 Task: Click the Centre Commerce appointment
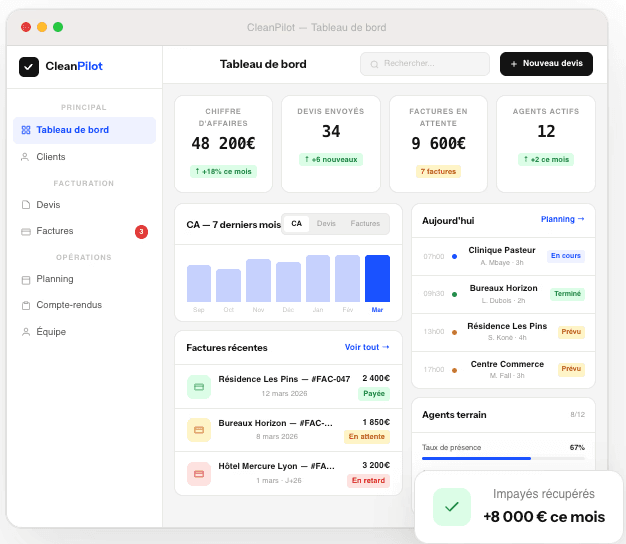[x=503, y=370]
